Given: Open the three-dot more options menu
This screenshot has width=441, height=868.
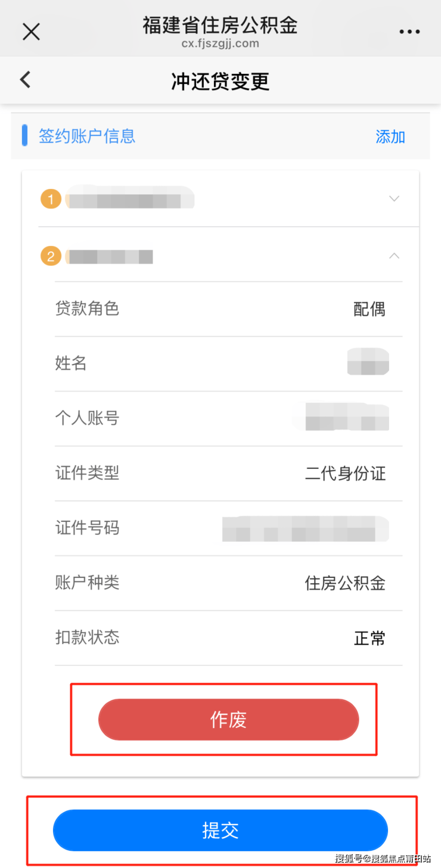Looking at the screenshot, I should point(409,32).
